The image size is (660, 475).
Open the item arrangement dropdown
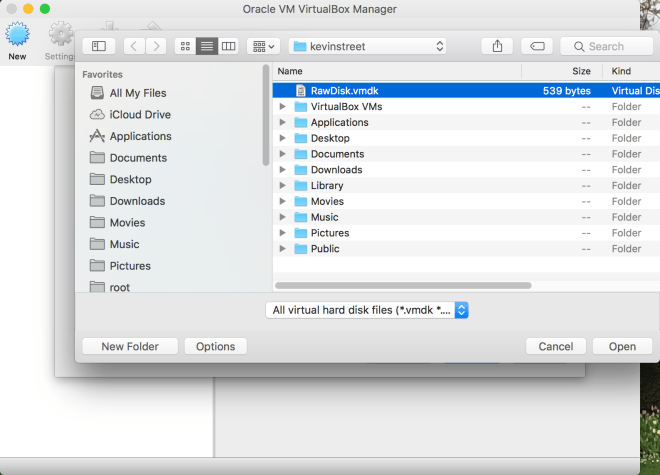[263, 46]
